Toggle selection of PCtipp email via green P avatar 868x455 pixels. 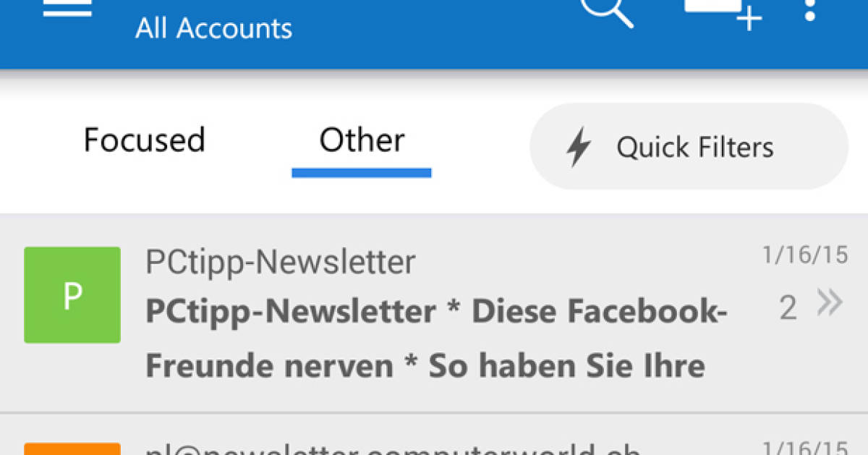72,294
